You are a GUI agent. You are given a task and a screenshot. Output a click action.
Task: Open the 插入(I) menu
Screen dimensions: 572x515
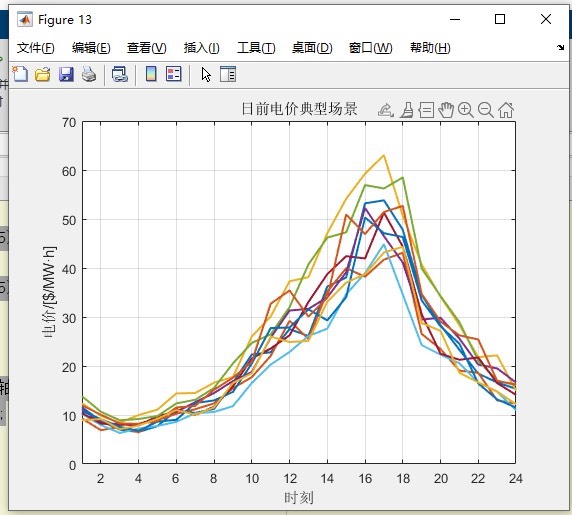click(x=201, y=48)
